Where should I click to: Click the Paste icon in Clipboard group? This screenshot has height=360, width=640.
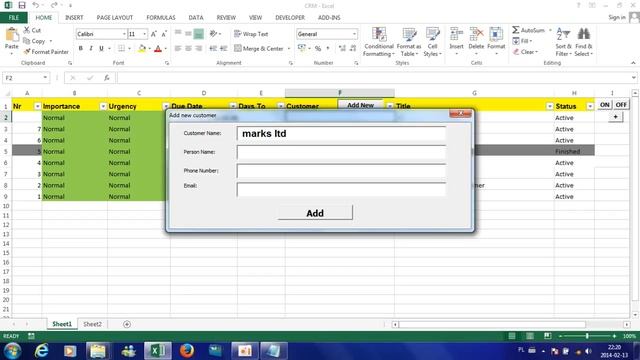pos(11,35)
